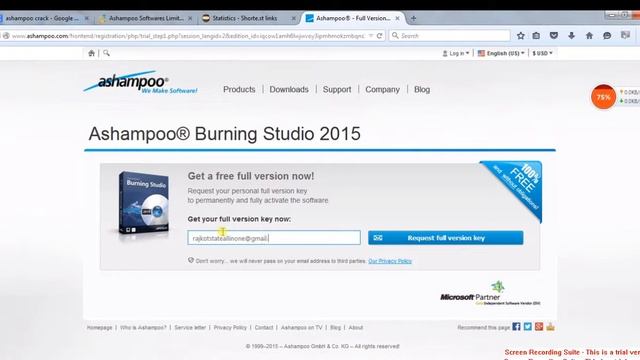This screenshot has width=640, height=360.
Task: Click the Homepage footer link
Action: 100,328
